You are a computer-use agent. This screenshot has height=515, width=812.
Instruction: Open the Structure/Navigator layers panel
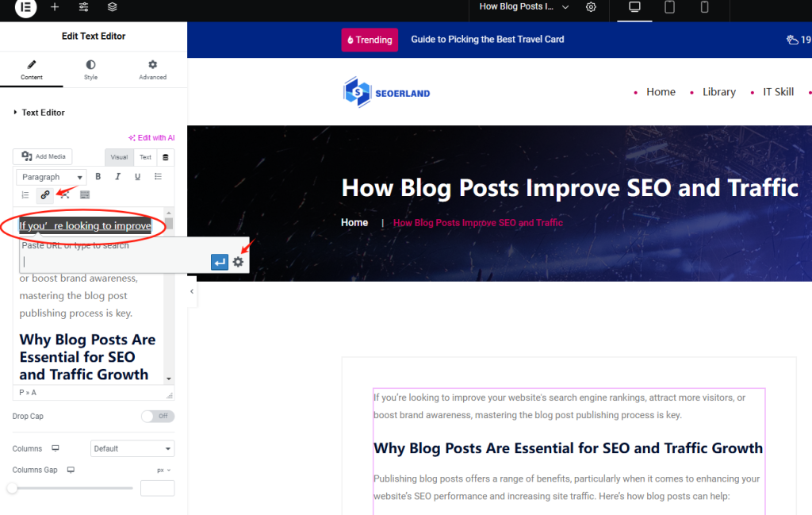pyautogui.click(x=112, y=7)
